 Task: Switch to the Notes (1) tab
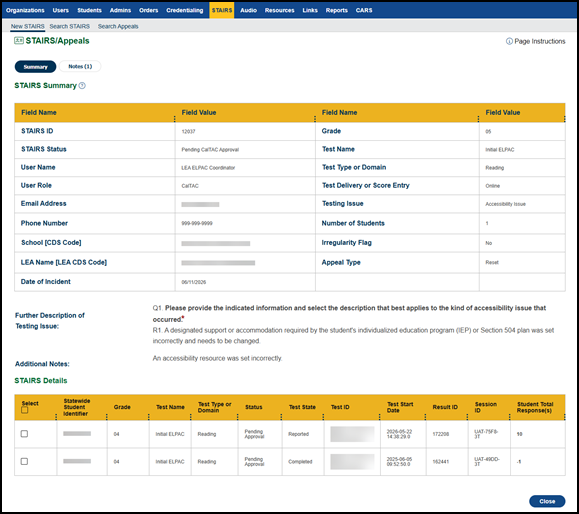coord(80,66)
